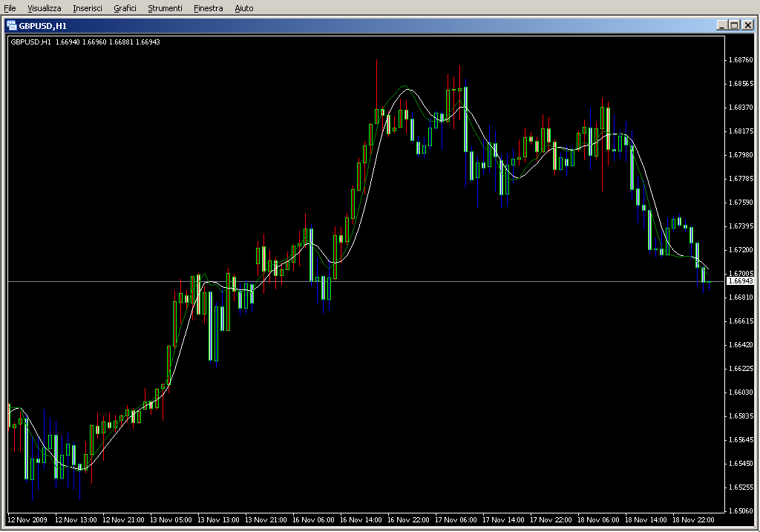Click the GBPUSD,H1 chart window icon
Screen dimensions: 760x532
pyautogui.click(x=12, y=24)
